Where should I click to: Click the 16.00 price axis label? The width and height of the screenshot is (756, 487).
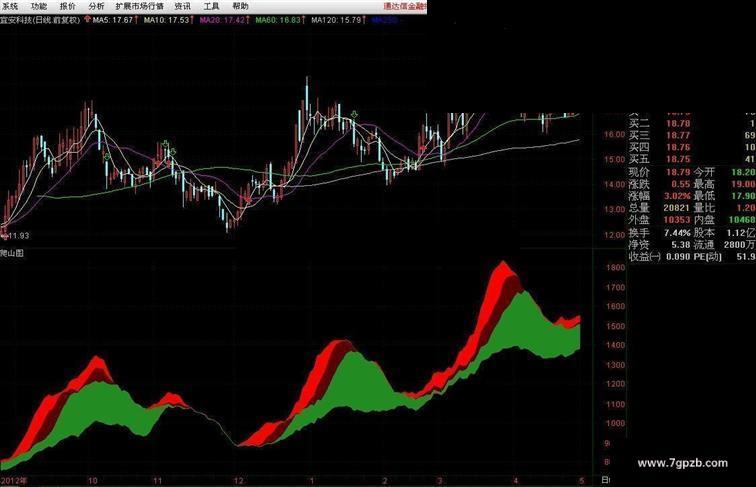614,135
